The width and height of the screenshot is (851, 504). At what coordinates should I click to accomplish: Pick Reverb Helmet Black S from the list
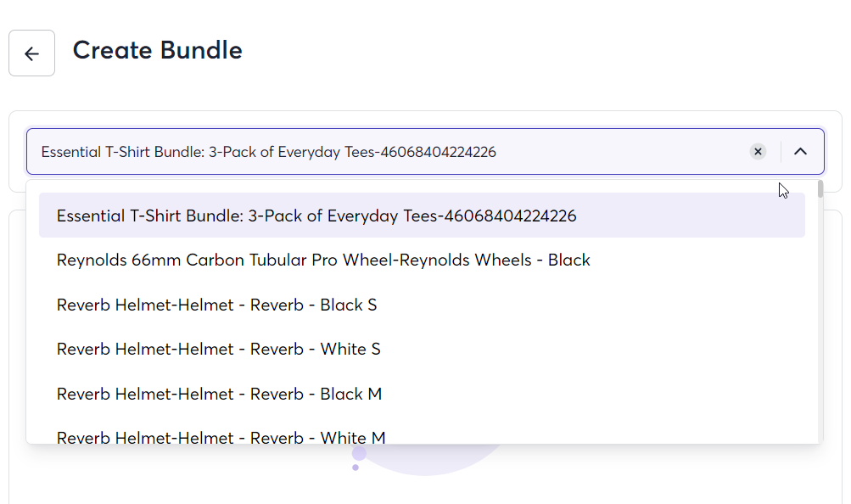click(422, 305)
